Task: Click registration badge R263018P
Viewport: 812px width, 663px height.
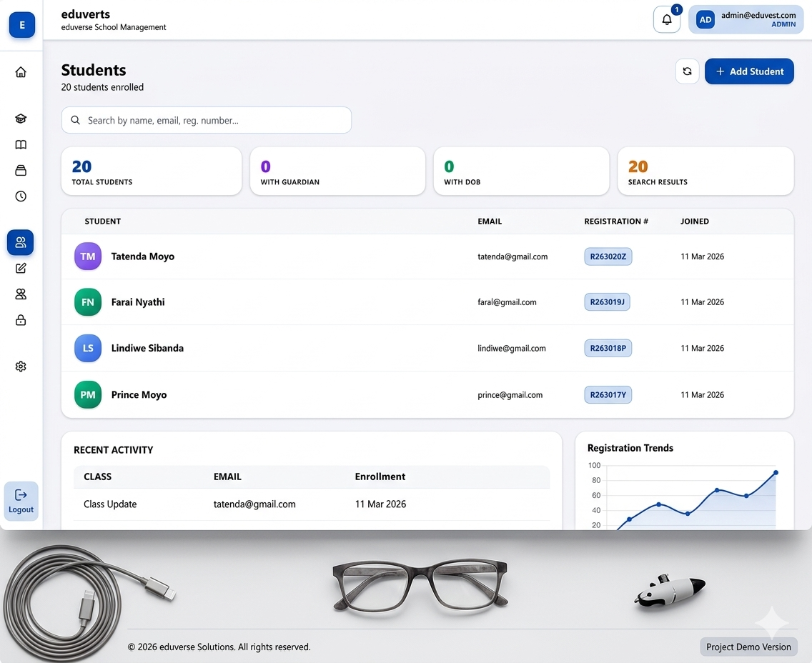Action: pos(608,349)
